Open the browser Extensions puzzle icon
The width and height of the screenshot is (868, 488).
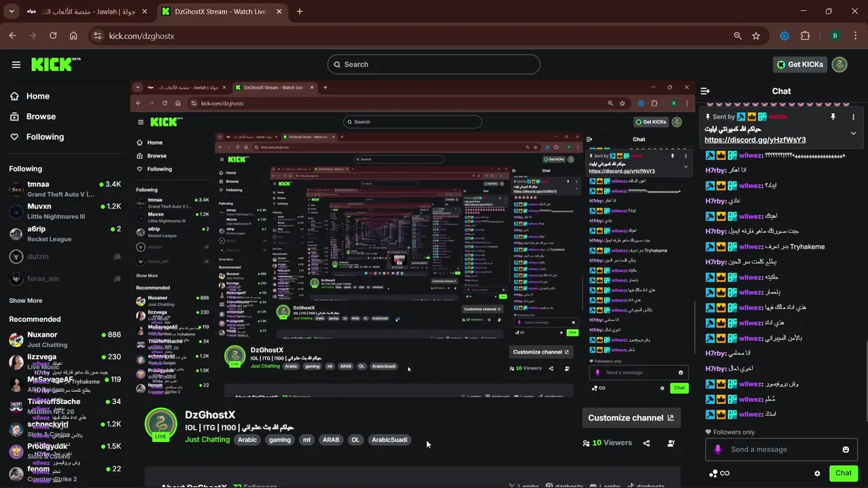click(806, 36)
